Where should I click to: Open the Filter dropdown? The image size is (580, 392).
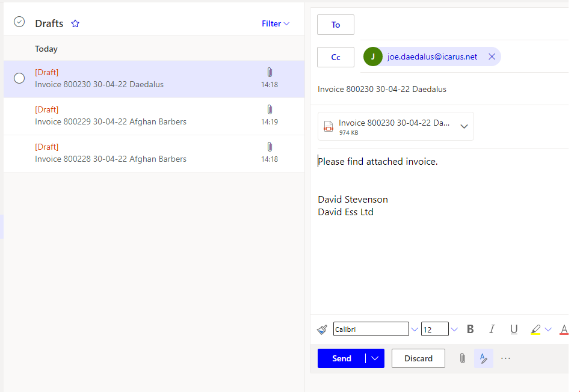click(276, 24)
